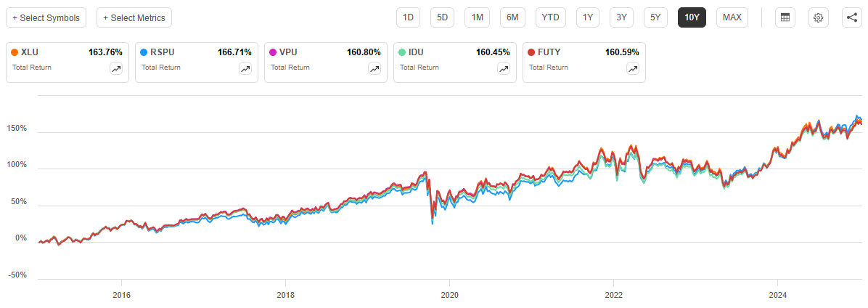Click XLU total return chart icon
Screen dimensions: 868x308
116,68
